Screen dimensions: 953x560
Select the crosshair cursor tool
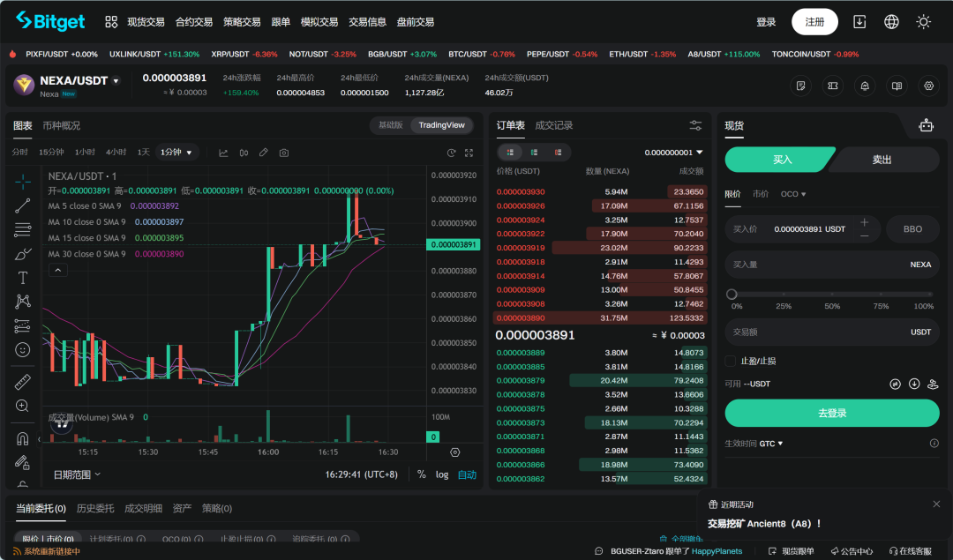tap(22, 181)
